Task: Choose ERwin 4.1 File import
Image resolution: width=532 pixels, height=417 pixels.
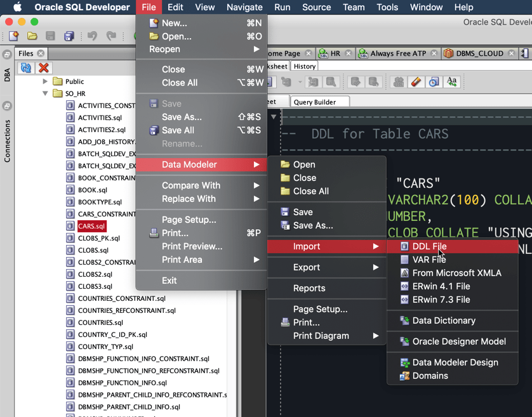Action: [x=453, y=287]
